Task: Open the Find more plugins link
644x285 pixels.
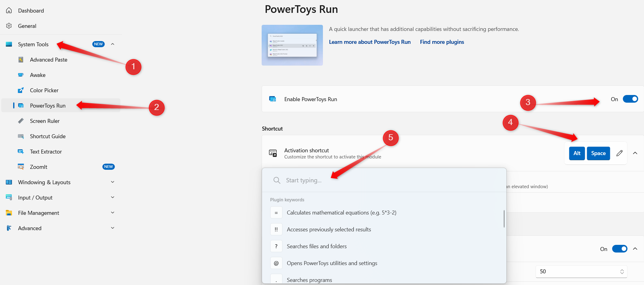Action: coord(442,42)
